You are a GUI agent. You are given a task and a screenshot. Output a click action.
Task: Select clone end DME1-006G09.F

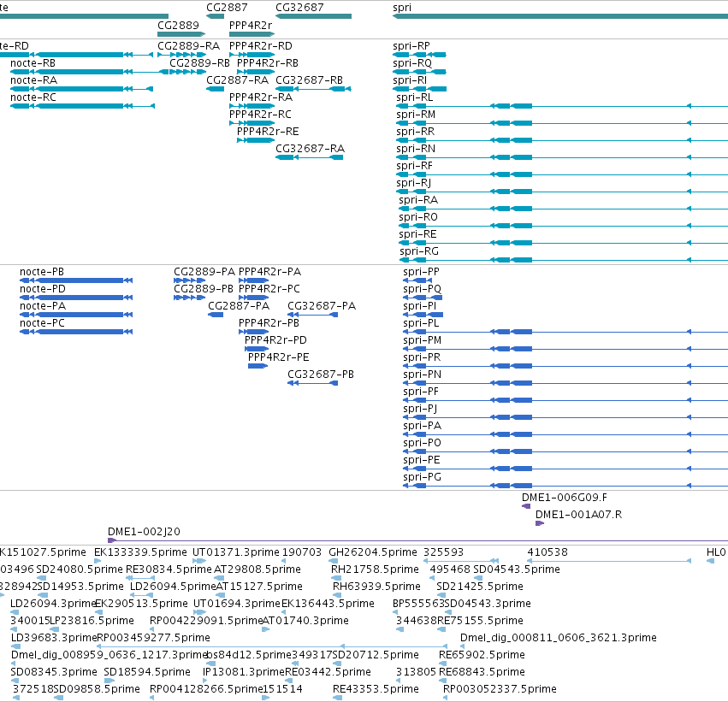pos(526,507)
